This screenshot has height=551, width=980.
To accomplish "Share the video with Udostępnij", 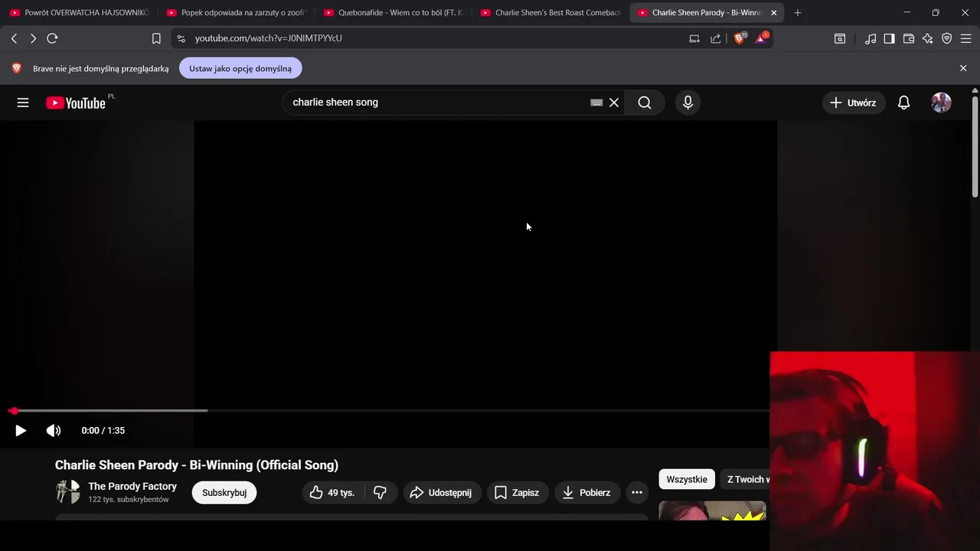I will [x=442, y=493].
